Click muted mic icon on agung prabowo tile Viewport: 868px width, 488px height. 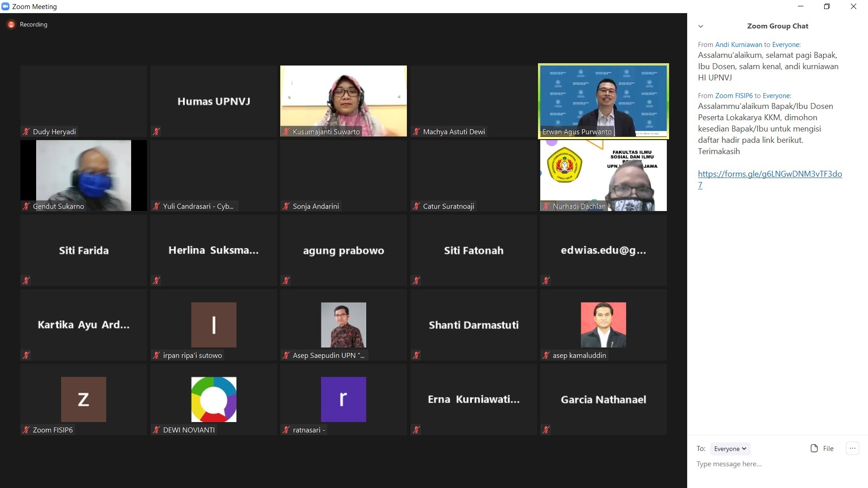(286, 281)
